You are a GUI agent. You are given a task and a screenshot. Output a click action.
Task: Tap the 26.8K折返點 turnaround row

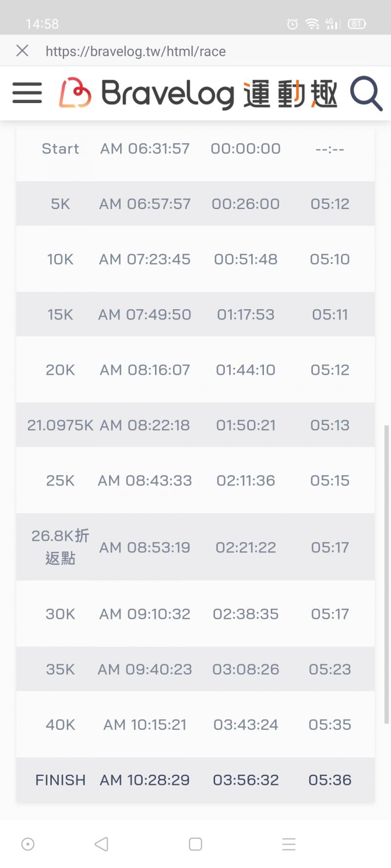tap(195, 547)
